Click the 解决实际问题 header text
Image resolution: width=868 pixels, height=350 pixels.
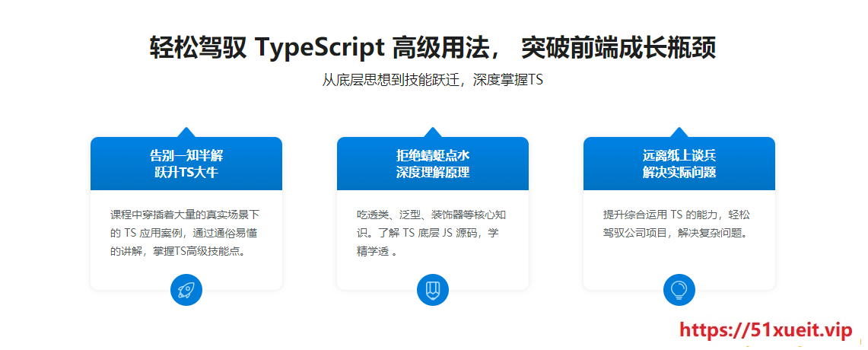[x=679, y=173]
